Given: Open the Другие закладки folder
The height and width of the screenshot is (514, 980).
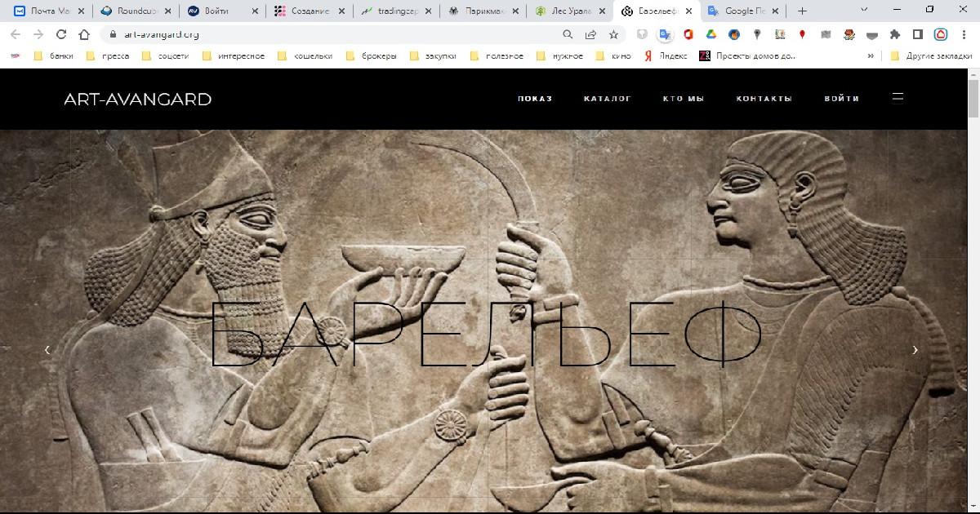Looking at the screenshot, I should point(931,56).
